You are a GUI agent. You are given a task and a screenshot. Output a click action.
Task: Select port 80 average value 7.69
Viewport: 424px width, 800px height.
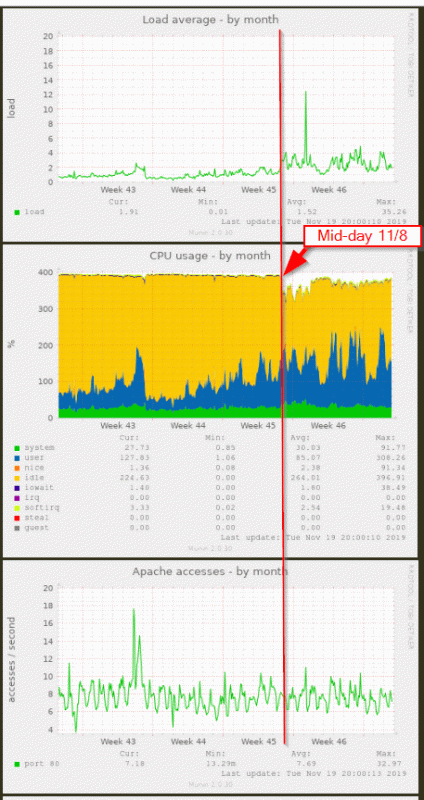pos(311,764)
